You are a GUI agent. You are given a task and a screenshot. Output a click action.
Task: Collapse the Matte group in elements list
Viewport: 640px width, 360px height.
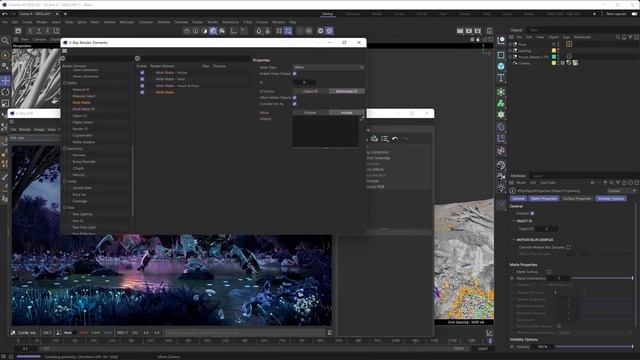coord(65,83)
